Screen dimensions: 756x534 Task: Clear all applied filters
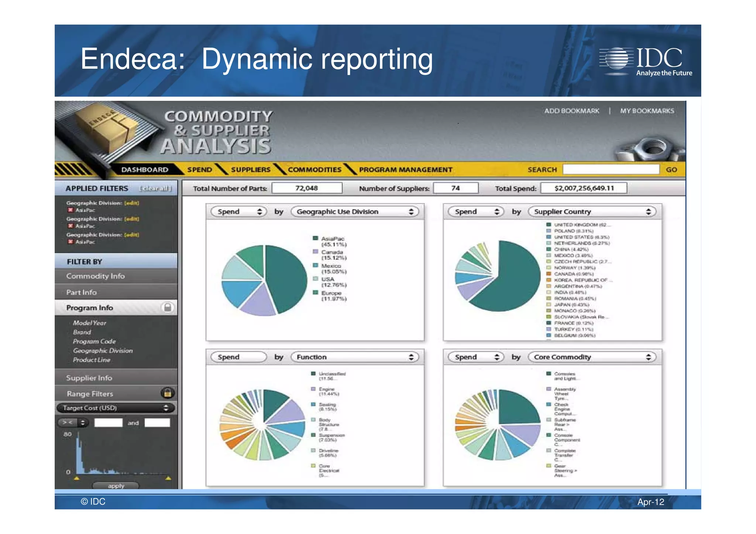pyautogui.click(x=156, y=188)
